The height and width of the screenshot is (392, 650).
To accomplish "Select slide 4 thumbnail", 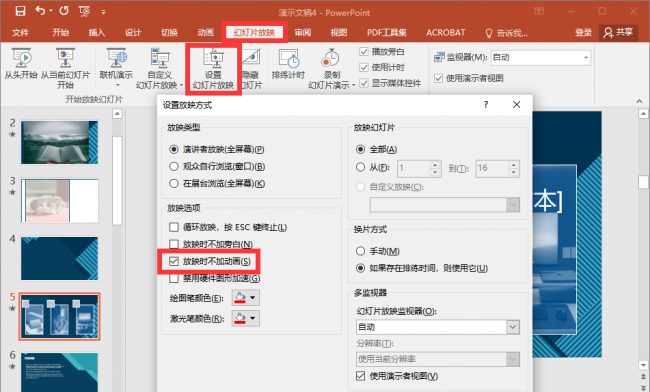I will point(60,259).
